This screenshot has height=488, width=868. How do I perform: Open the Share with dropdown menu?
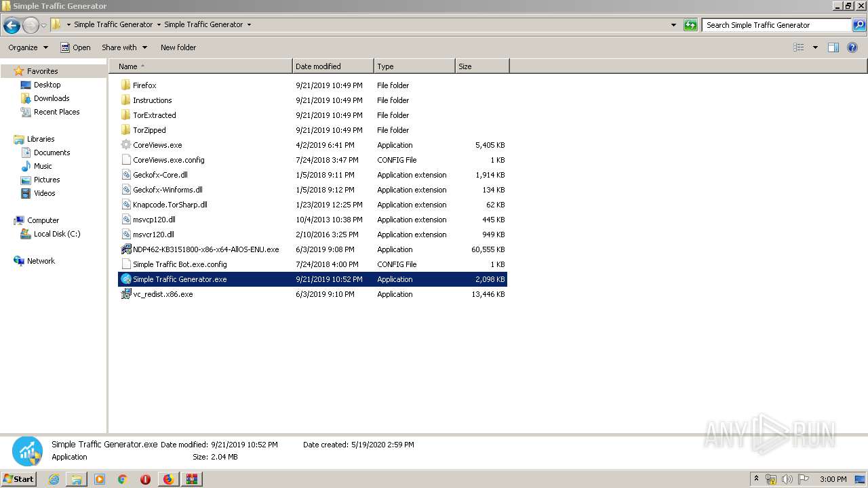(x=124, y=47)
